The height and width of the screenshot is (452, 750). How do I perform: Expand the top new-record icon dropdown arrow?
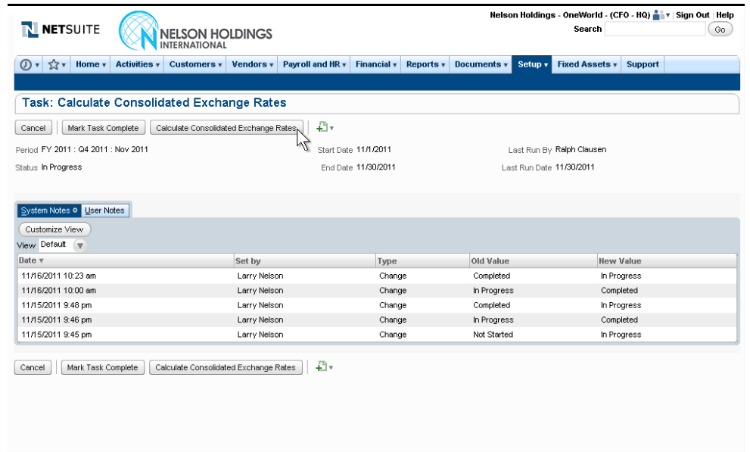(x=331, y=128)
